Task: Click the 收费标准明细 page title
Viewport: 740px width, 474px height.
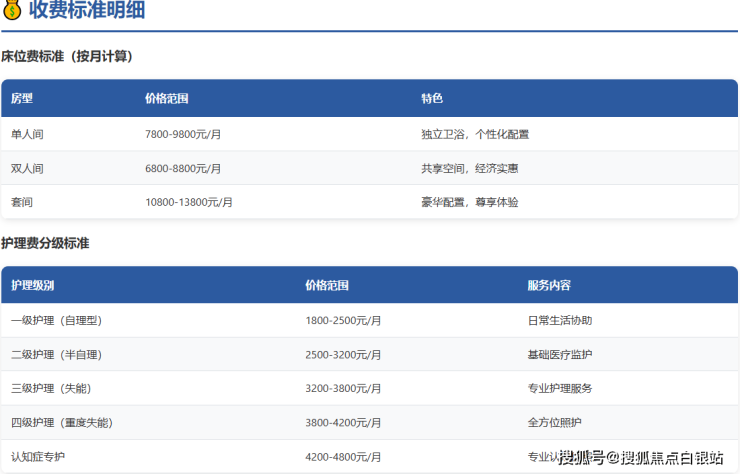Action: [87, 11]
